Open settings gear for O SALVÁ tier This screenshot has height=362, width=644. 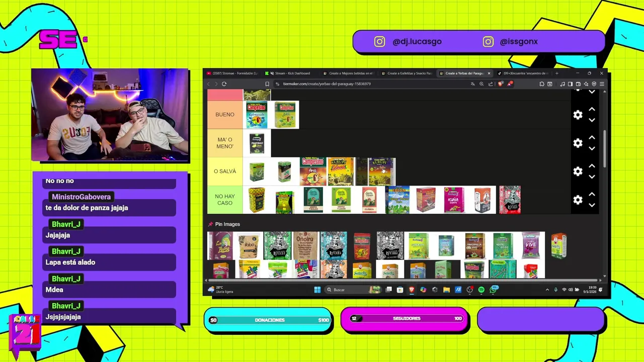point(578,171)
